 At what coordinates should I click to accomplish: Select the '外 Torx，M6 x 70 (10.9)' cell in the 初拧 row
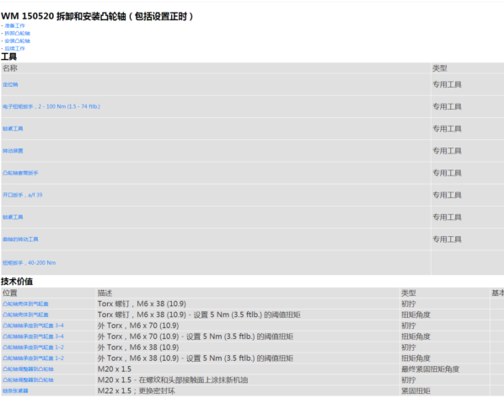(248, 326)
